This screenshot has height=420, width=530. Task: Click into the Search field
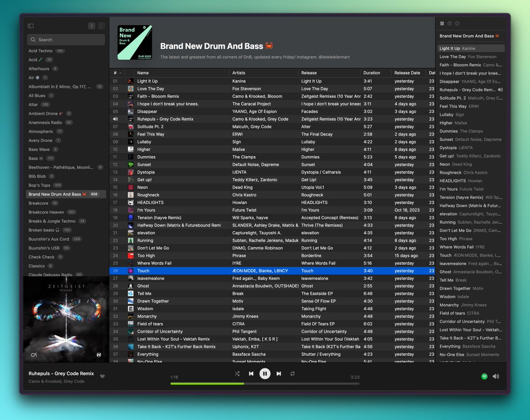tap(66, 40)
